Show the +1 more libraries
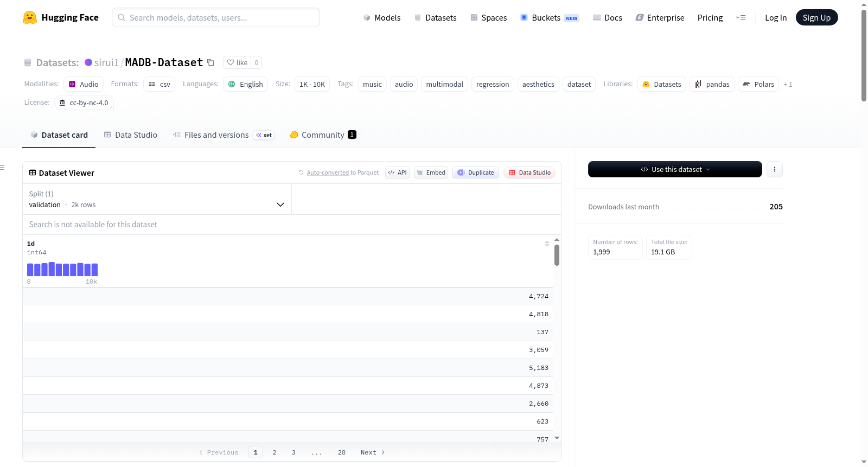 click(788, 84)
